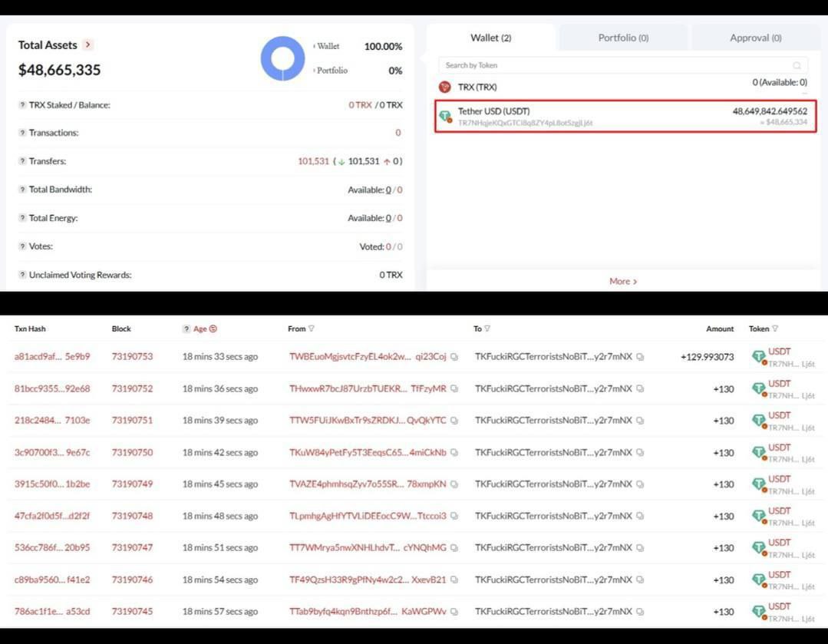Switch to the Wallet (2) tab
This screenshot has width=828, height=644.
(490, 38)
